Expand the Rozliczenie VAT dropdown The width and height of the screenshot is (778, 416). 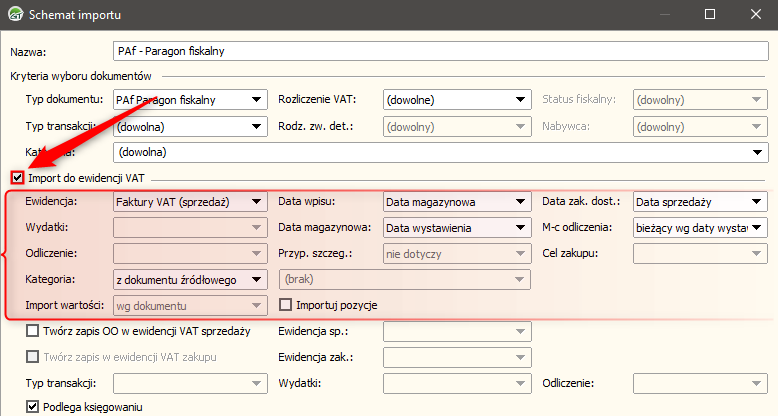pyautogui.click(x=456, y=100)
